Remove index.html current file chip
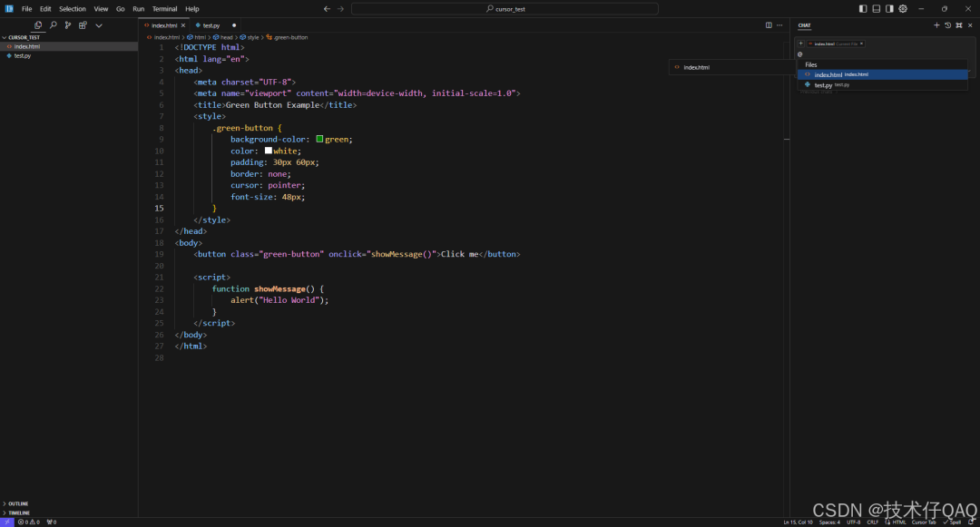Image resolution: width=980 pixels, height=527 pixels. (861, 44)
